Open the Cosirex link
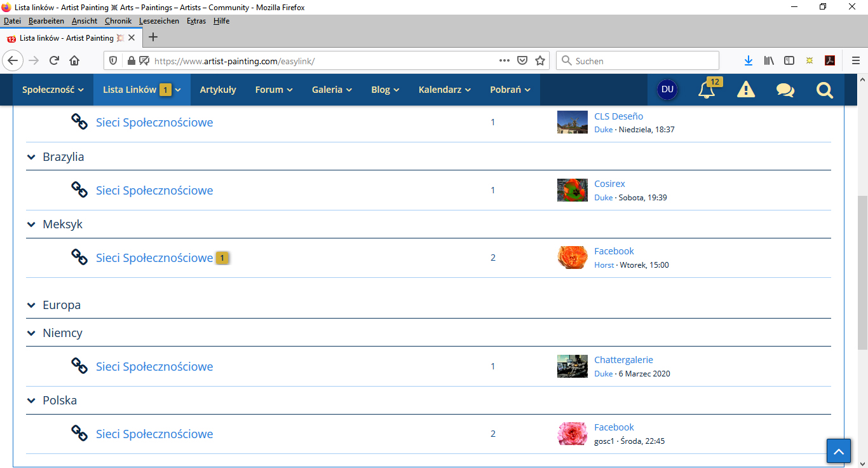The height and width of the screenshot is (468, 868). coord(609,184)
